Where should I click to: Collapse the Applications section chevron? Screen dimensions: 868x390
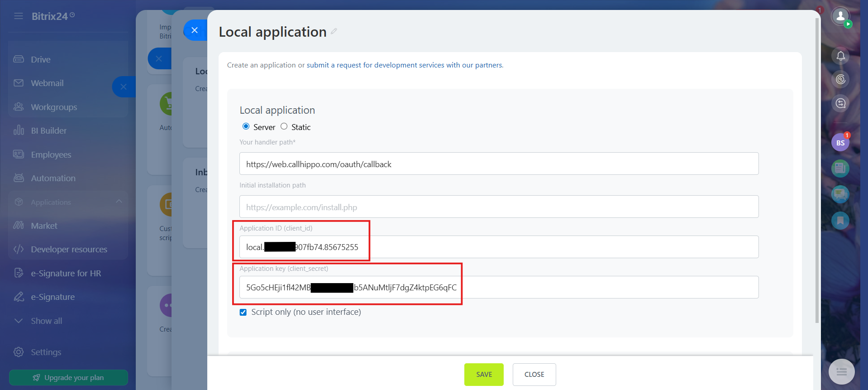[x=119, y=202]
